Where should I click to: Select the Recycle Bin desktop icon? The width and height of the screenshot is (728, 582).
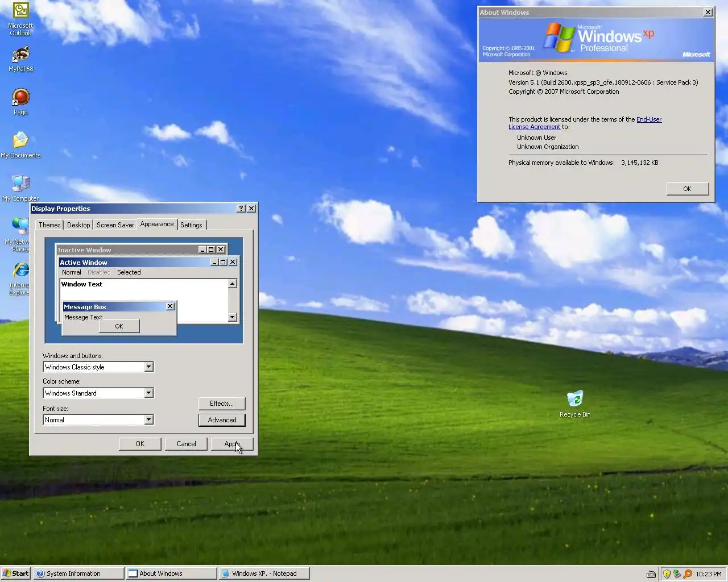[575, 404]
